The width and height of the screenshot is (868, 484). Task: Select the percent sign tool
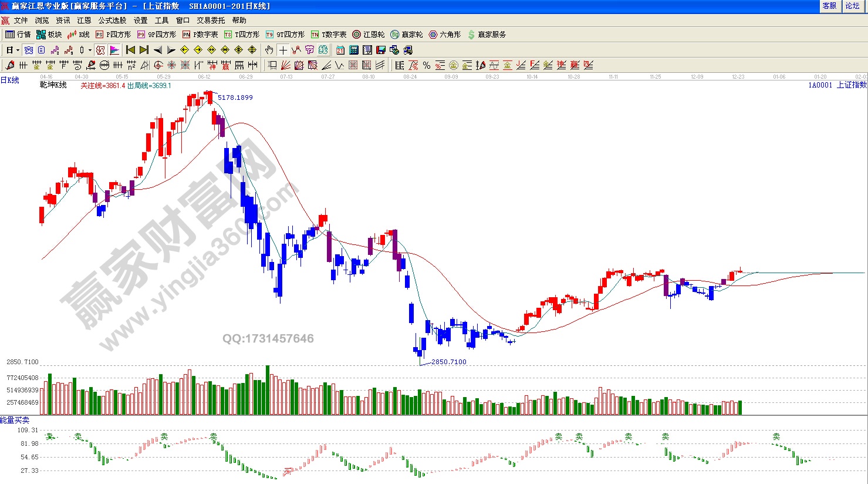(x=427, y=65)
